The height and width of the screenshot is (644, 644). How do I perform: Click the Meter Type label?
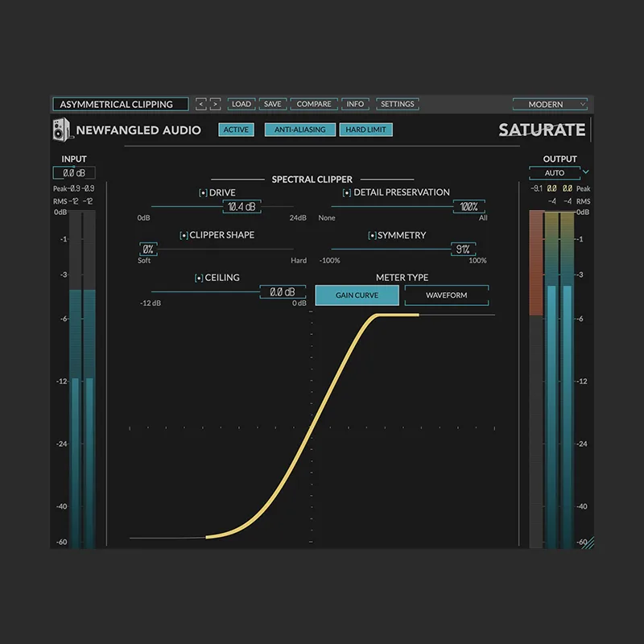click(402, 278)
